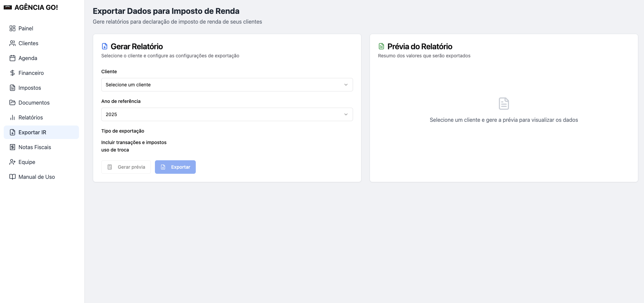Navigate to Financeiro
644x303 pixels.
pyautogui.click(x=41, y=73)
